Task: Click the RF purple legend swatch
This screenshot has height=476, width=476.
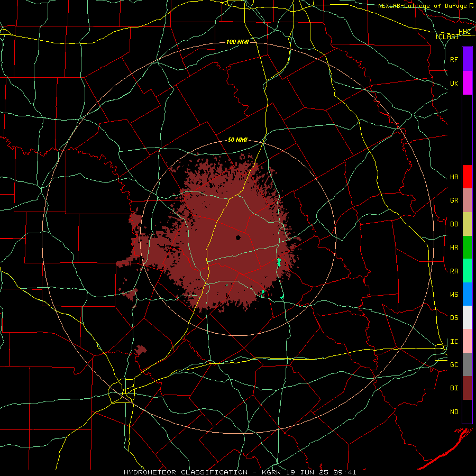Action: pos(467,59)
